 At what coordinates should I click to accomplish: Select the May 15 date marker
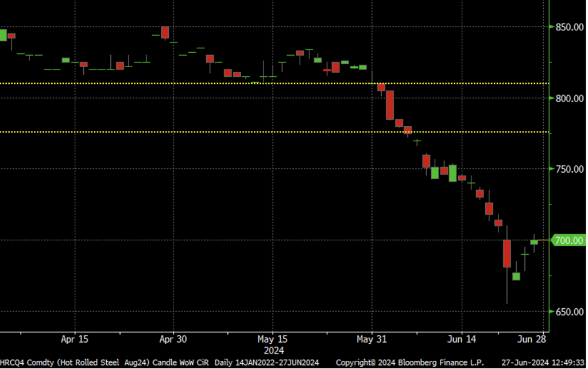273,339
